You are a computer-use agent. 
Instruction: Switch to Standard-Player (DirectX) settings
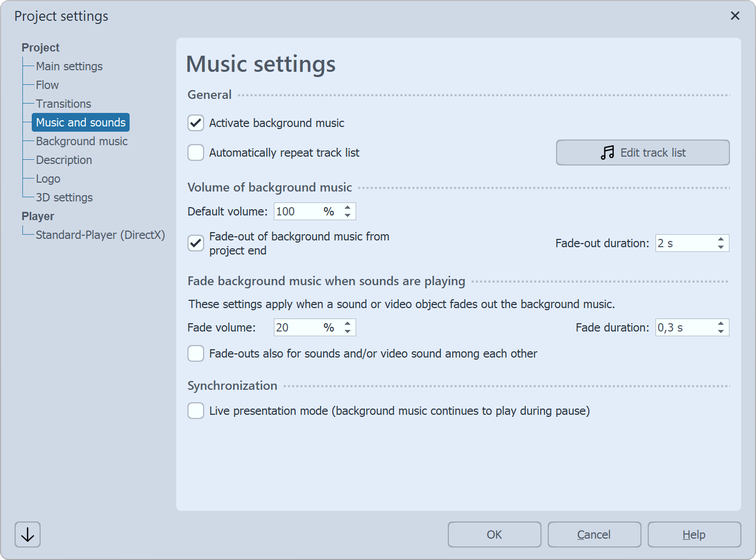coord(100,235)
